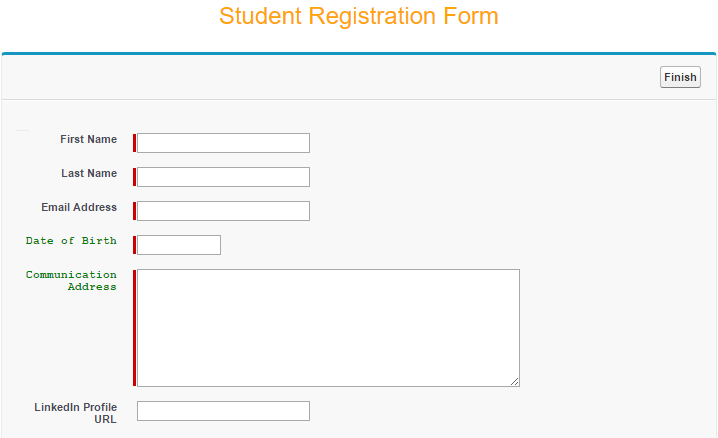Select the Email Address input field

coord(223,211)
